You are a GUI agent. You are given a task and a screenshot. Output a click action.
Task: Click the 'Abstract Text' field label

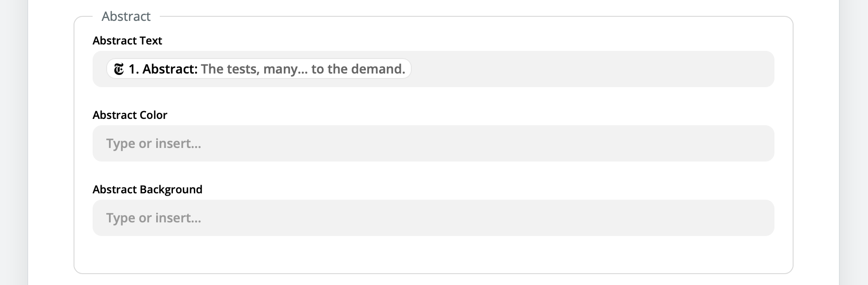pos(127,41)
